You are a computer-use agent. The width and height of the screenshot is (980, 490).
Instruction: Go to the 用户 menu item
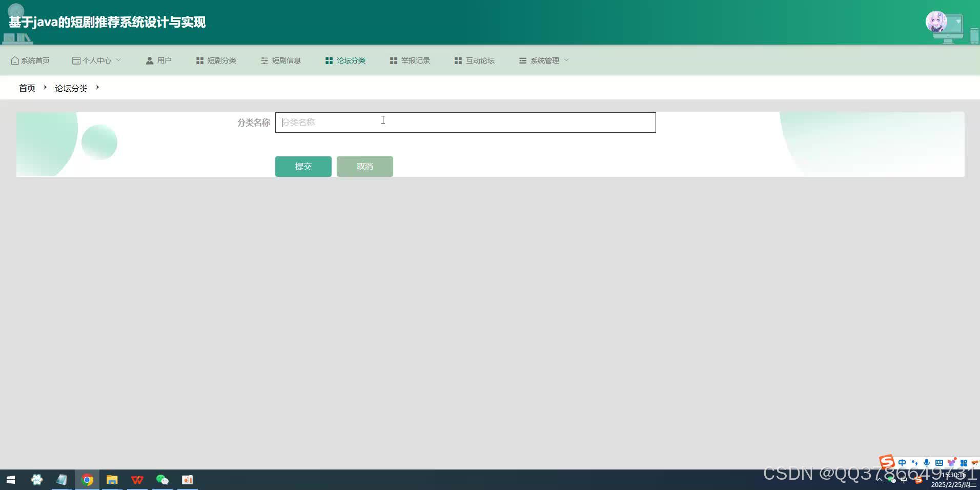pos(158,60)
